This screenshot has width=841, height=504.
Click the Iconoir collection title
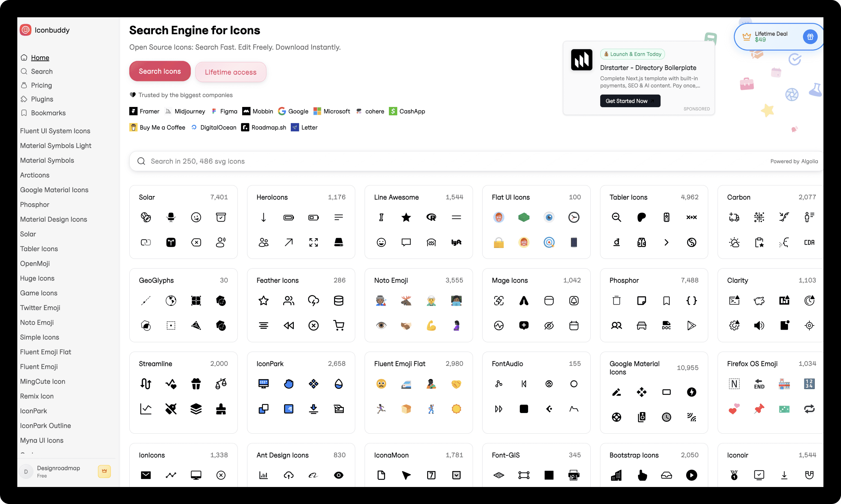(737, 455)
